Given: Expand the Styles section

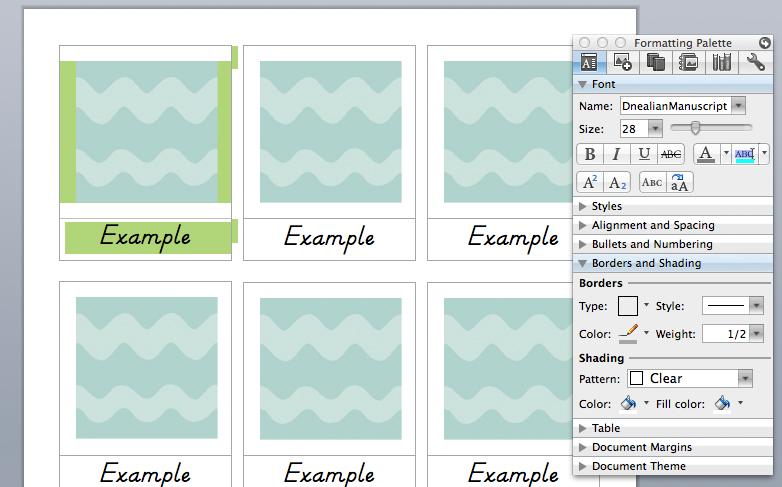Looking at the screenshot, I should click(x=582, y=206).
